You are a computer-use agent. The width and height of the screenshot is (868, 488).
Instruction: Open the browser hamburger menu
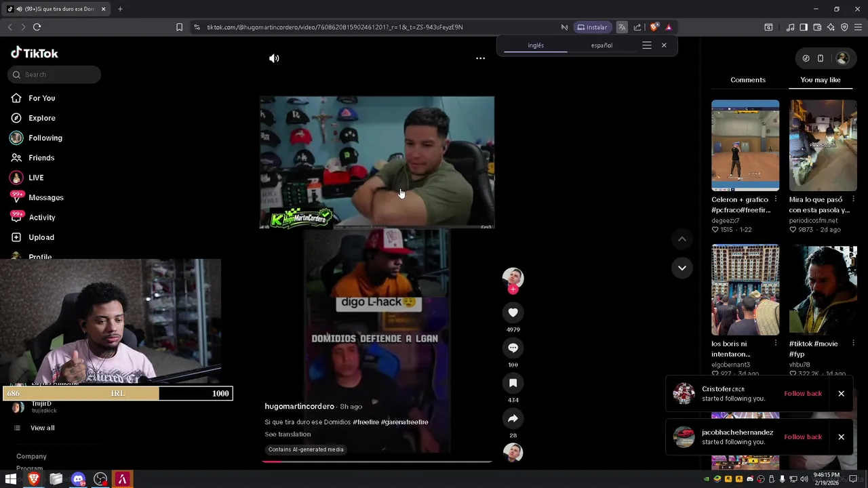[859, 27]
